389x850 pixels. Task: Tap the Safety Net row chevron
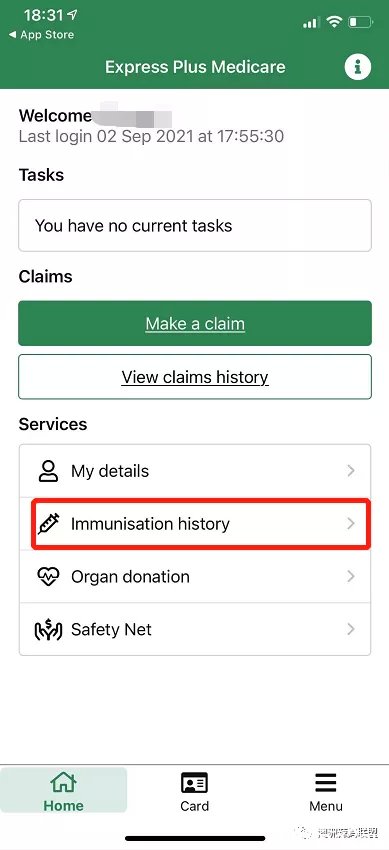click(351, 629)
